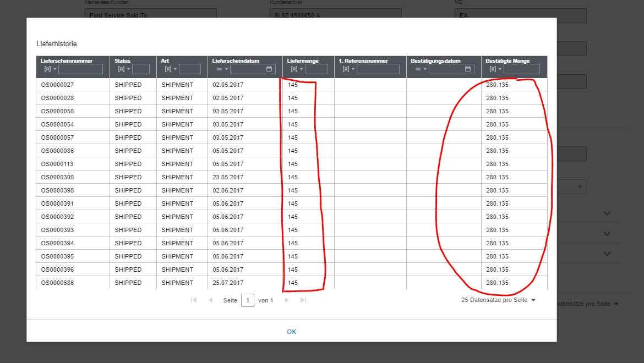This screenshot has width=644, height=363.
Task: Open the 25 Datensätze pro Seite dropdown
Action: click(x=498, y=300)
